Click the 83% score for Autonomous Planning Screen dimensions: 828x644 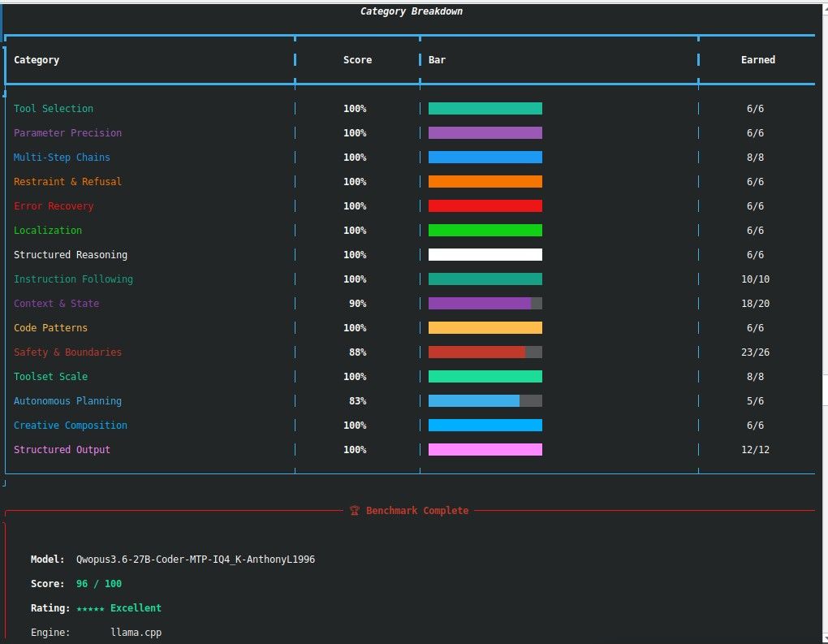pos(357,401)
